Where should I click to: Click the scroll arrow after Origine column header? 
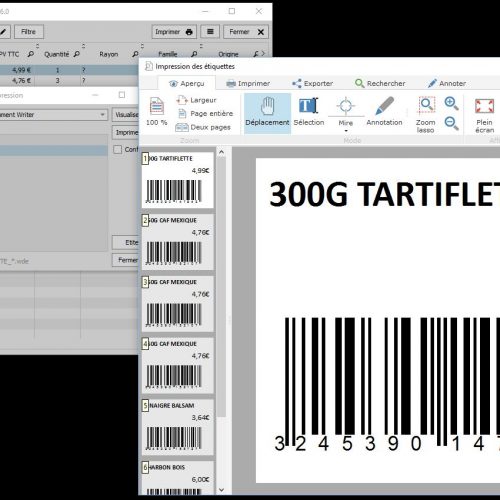pos(263,53)
